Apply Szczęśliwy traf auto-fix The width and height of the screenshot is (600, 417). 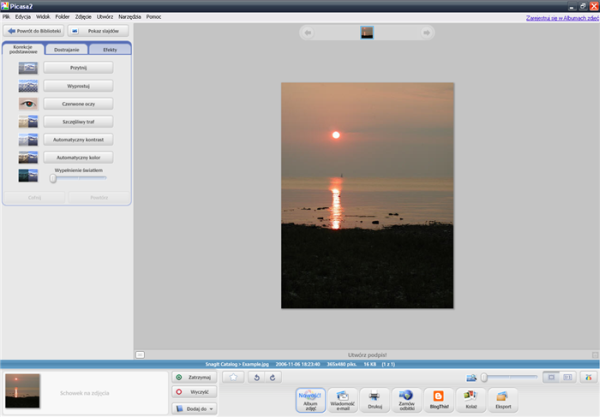pyautogui.click(x=78, y=122)
